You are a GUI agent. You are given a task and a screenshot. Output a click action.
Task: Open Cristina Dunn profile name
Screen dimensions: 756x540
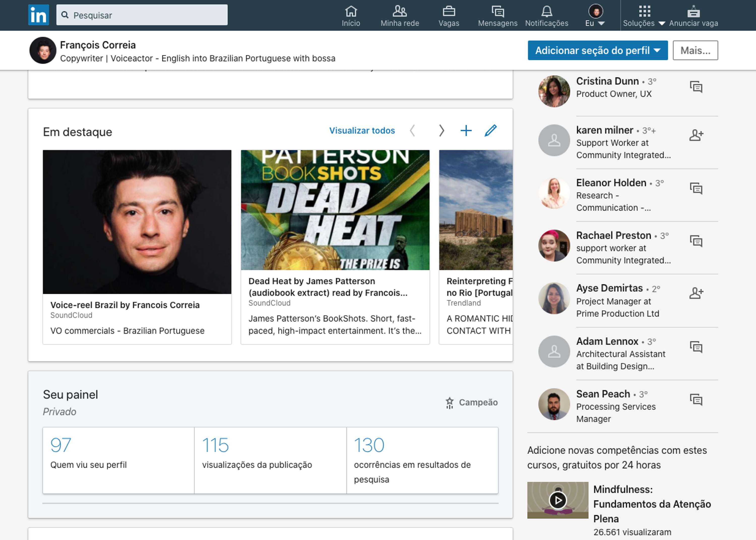[607, 81]
